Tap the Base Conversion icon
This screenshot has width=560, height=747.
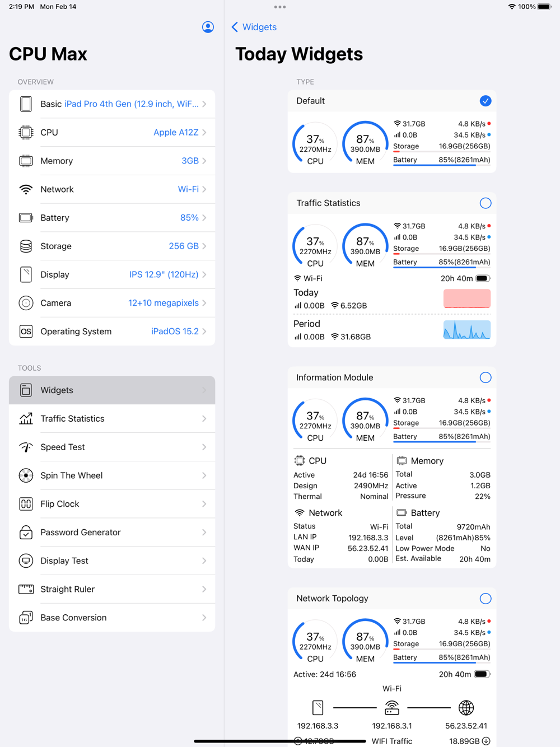point(26,618)
